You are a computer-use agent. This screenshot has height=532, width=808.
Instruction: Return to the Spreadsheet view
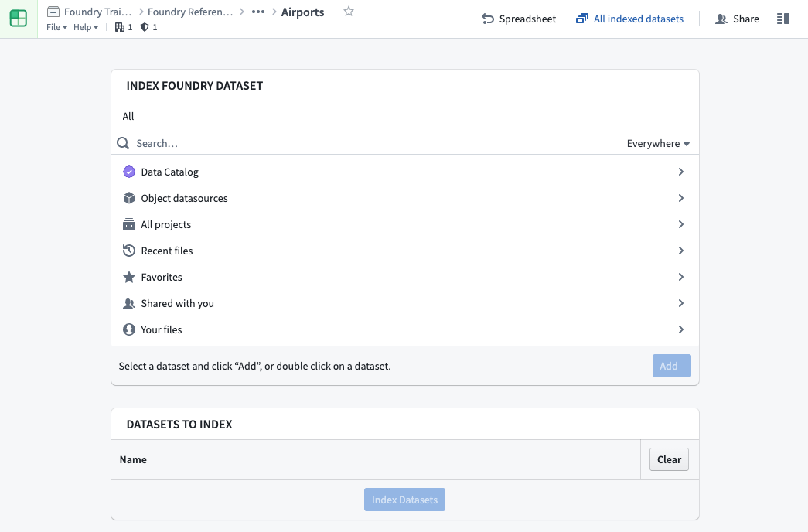tap(519, 19)
